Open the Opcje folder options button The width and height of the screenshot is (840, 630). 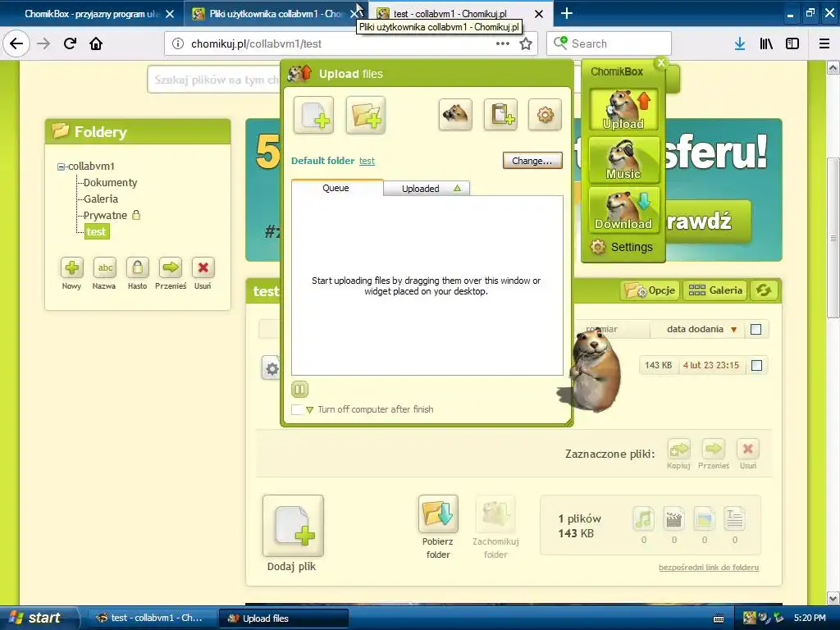click(x=651, y=290)
